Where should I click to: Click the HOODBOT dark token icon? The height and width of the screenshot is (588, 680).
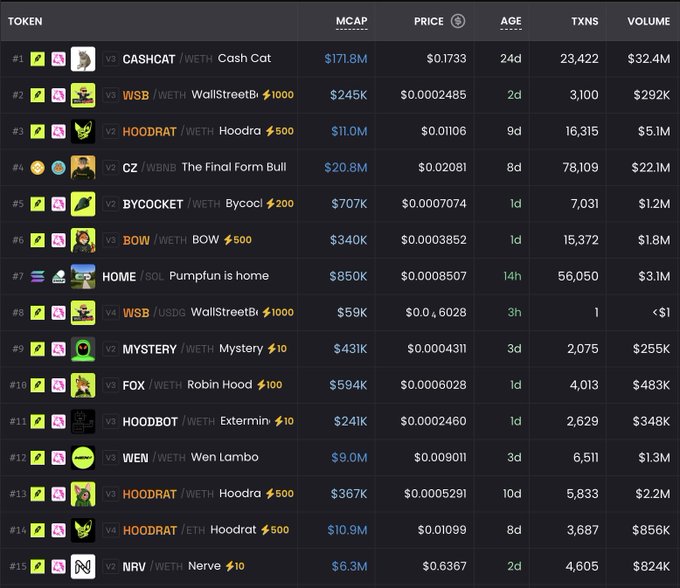click(x=83, y=421)
